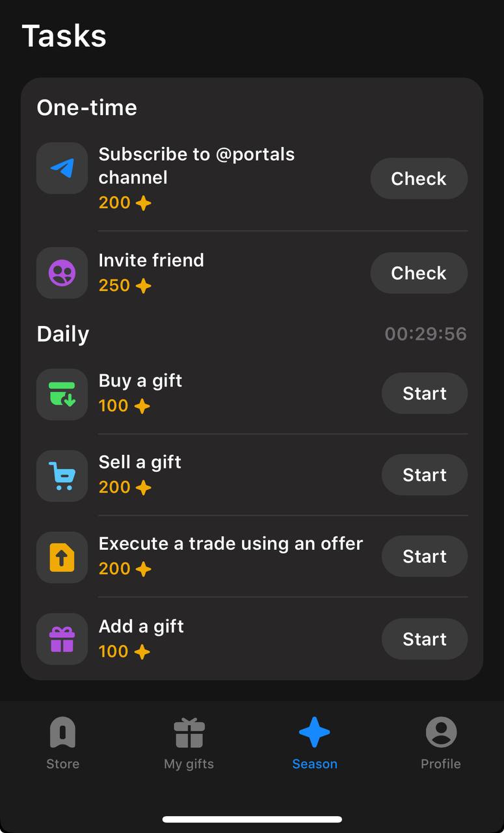Tap the 250 star reward for Invite friend
The height and width of the screenshot is (833, 504).
pos(125,285)
